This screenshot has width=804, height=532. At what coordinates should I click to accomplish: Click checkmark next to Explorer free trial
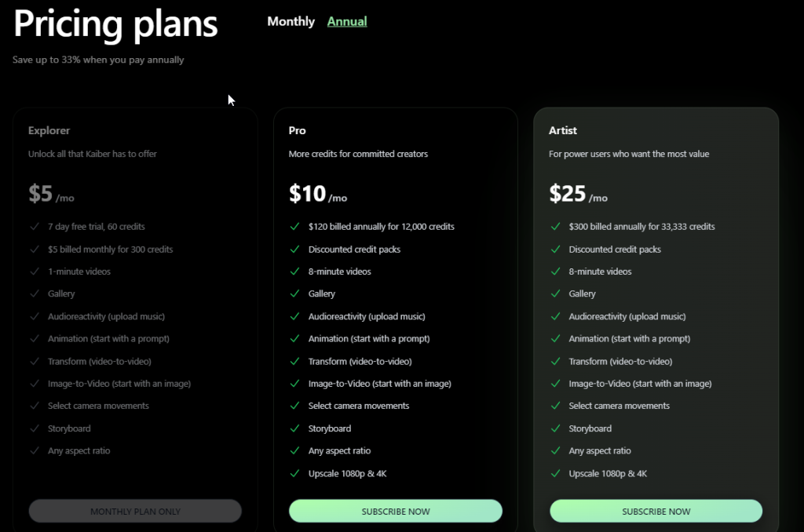(x=34, y=227)
